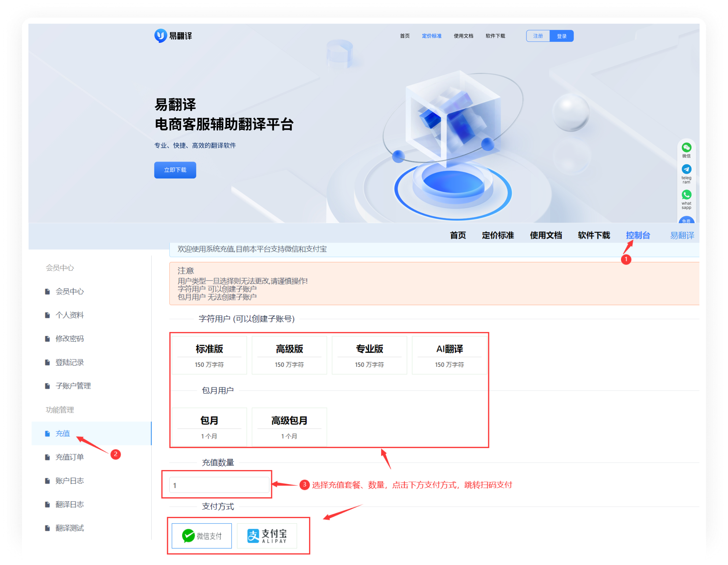Select the 高级包月 monthly plan card
This screenshot has height=565, width=728.
[289, 426]
